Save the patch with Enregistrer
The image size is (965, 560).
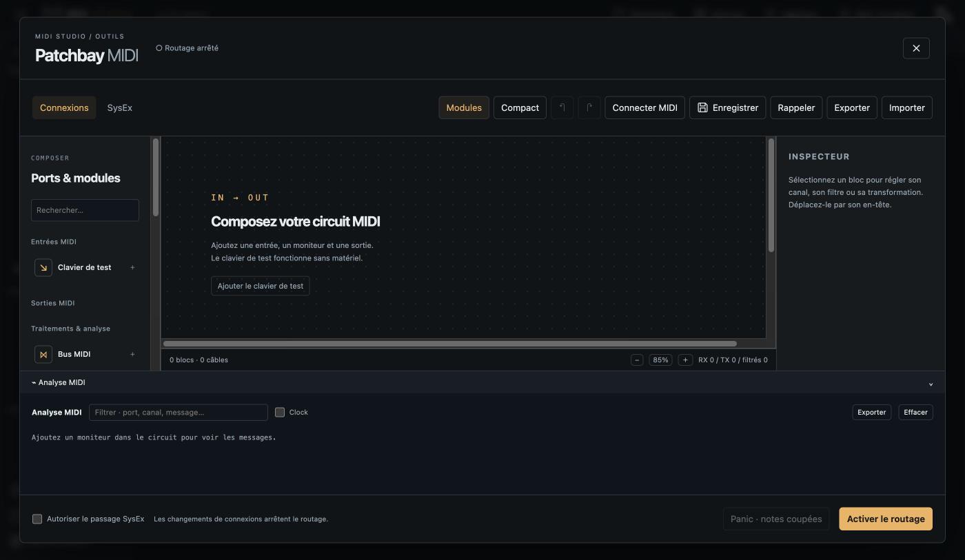coord(727,107)
